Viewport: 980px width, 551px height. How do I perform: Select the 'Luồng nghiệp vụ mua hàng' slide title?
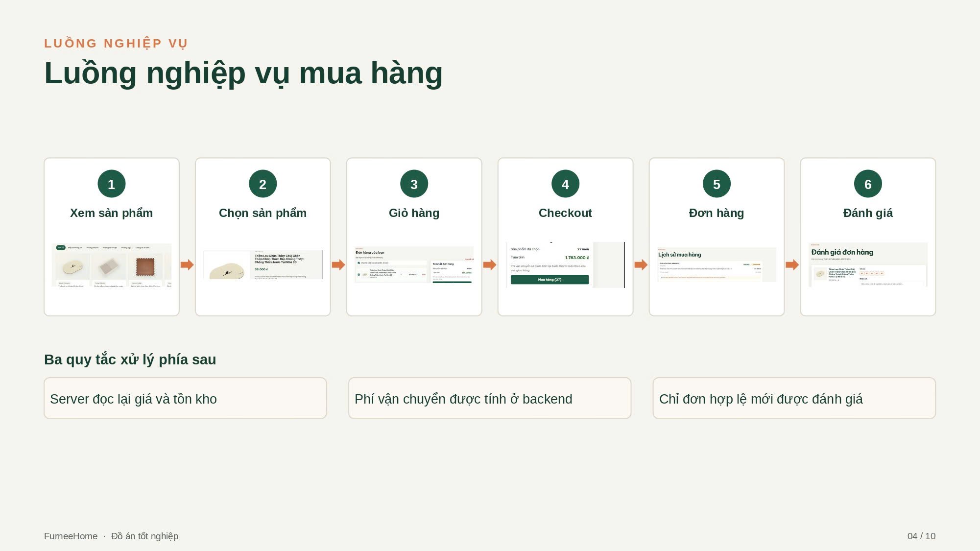tap(243, 73)
